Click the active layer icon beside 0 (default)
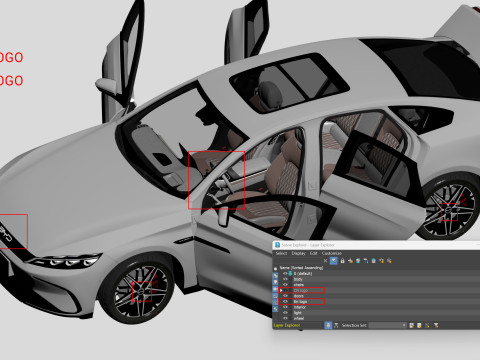This screenshot has height=360, width=480. [x=290, y=273]
